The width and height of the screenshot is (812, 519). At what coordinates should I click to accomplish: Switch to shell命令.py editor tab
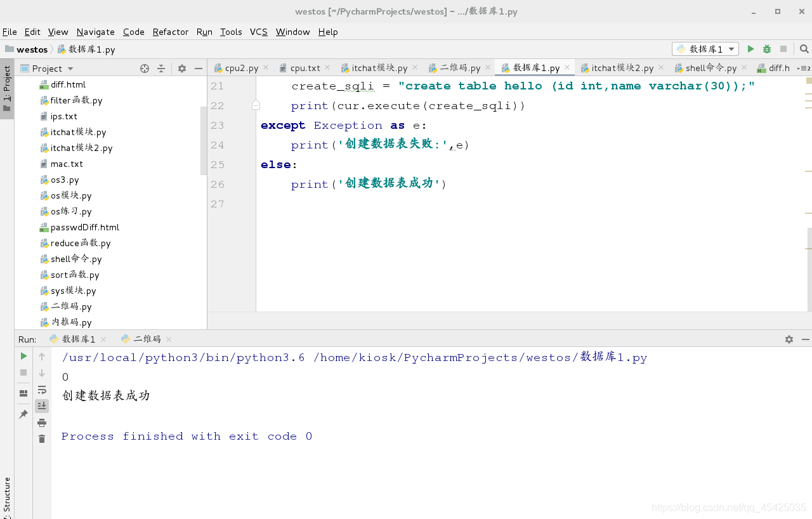point(710,68)
